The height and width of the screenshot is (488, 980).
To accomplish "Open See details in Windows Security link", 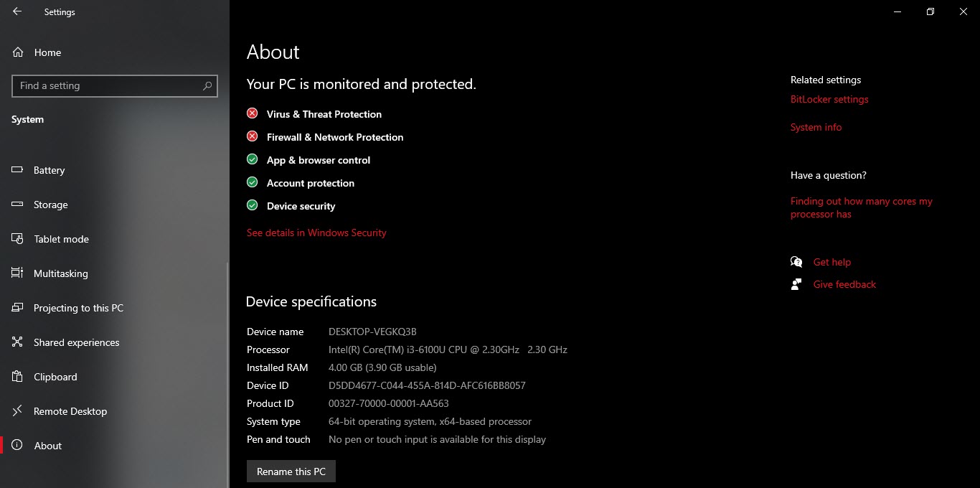I will 316,233.
